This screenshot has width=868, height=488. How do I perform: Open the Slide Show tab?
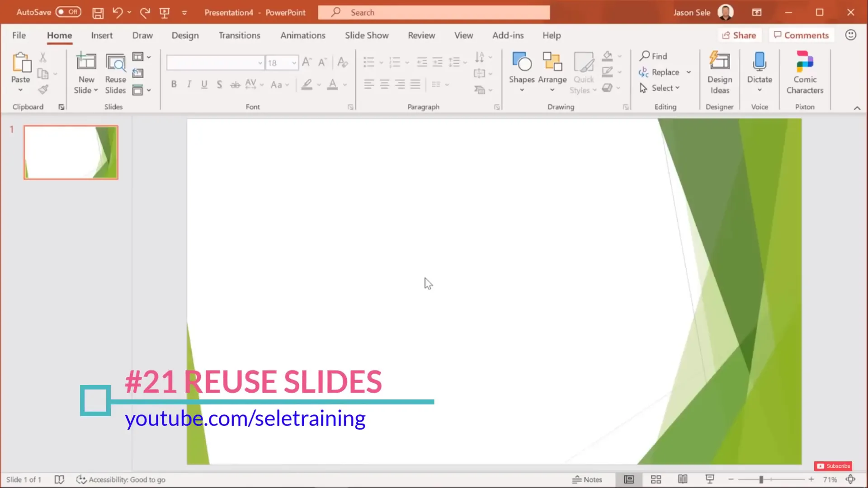[x=367, y=35]
